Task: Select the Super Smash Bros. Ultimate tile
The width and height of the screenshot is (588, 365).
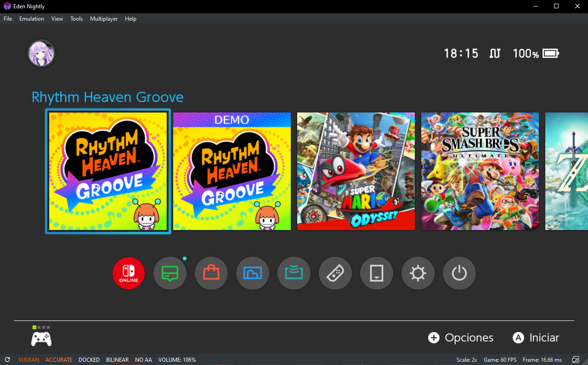Action: [480, 171]
